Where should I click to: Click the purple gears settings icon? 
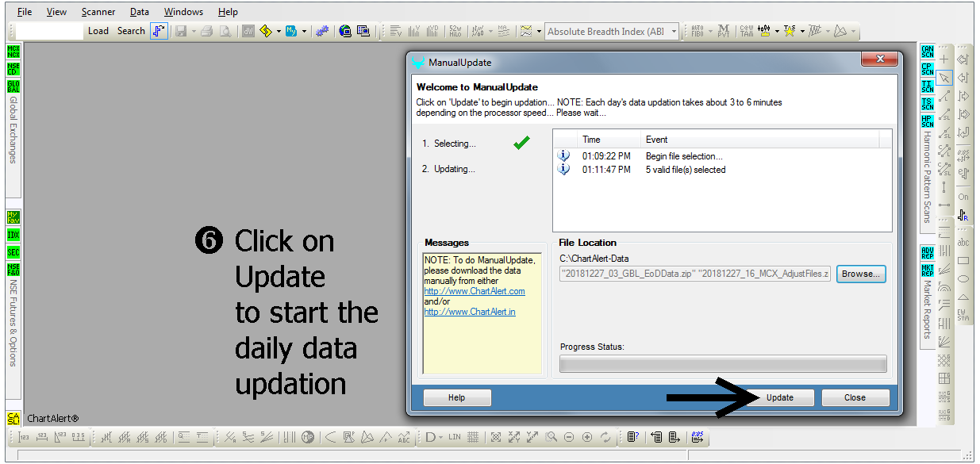coord(321,31)
